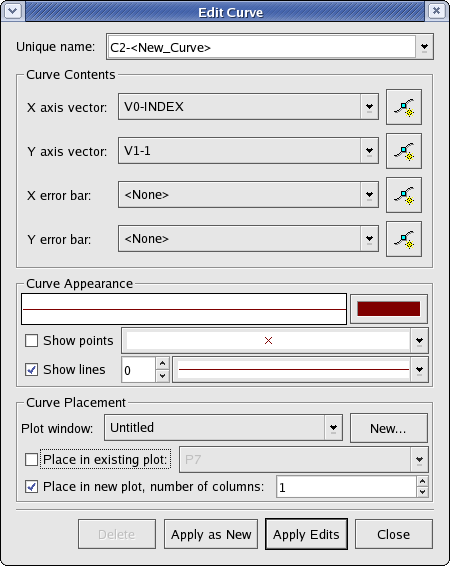Open the Y axis vector dropdown
Image resolution: width=450 pixels, height=566 pixels.
(369, 151)
